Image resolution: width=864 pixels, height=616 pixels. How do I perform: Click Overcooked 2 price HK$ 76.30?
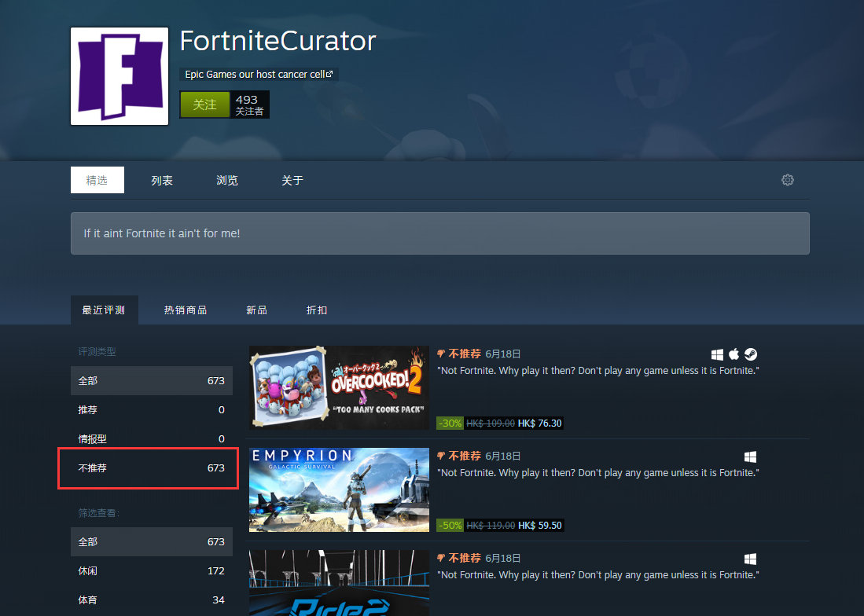tap(539, 423)
